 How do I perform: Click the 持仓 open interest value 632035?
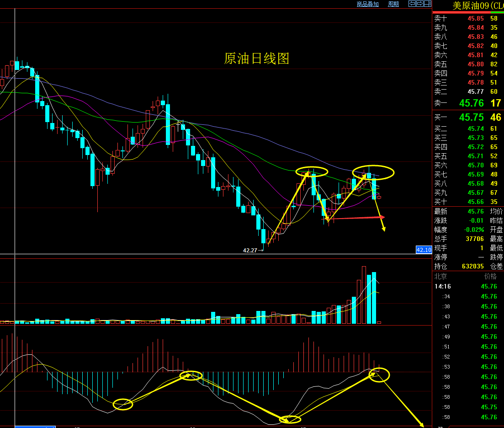click(472, 266)
